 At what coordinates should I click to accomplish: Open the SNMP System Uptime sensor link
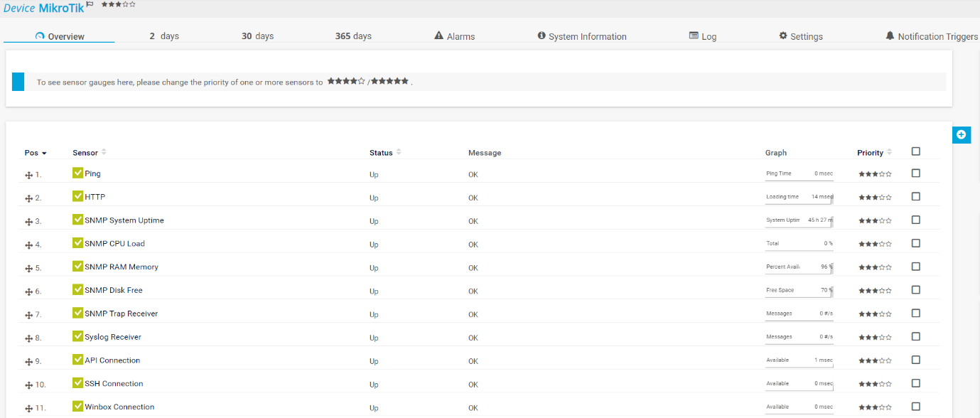124,220
